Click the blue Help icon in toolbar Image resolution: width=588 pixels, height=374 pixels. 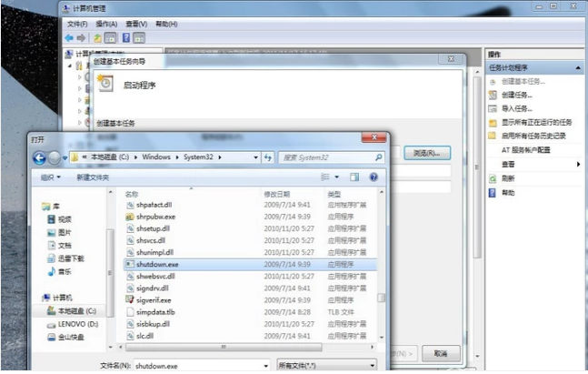tap(125, 38)
